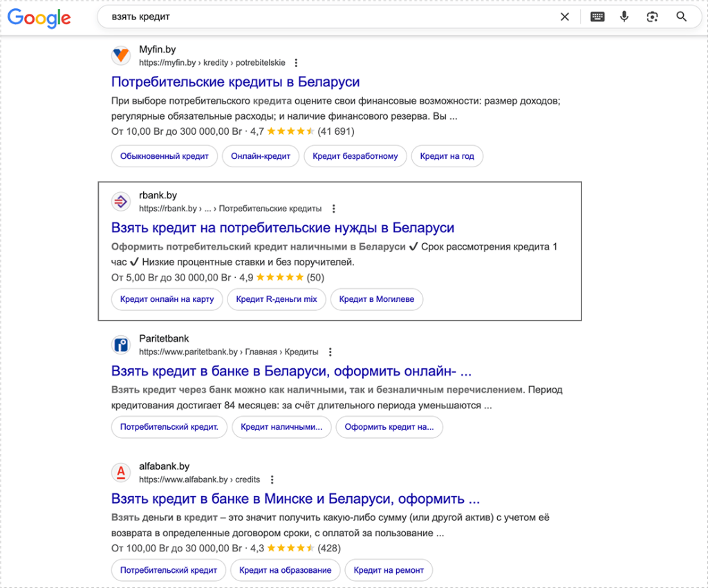Select the 'Онлайн-кредит' chip
The height and width of the screenshot is (588, 708).
[x=261, y=156]
